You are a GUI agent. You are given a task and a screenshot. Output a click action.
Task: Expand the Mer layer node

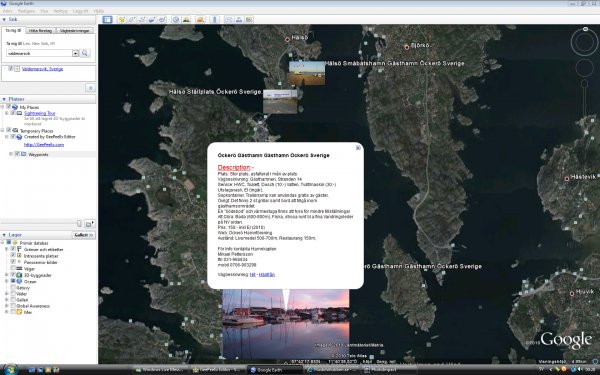(x=7, y=312)
